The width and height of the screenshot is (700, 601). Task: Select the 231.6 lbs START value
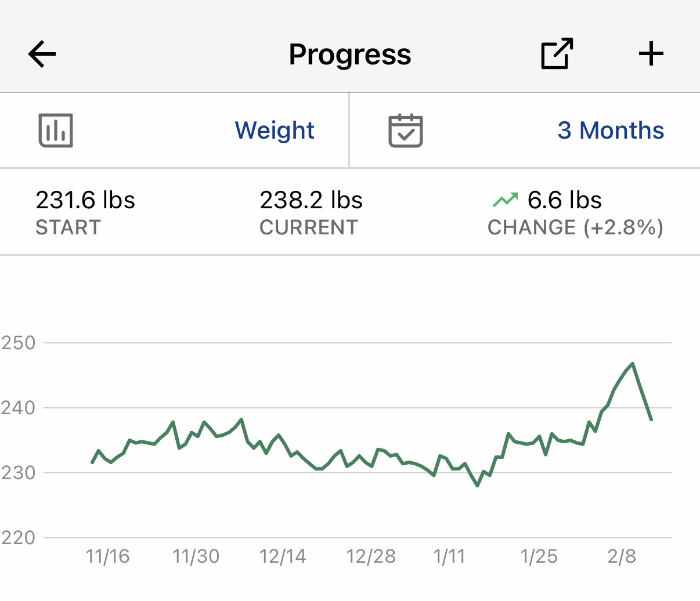[85, 200]
